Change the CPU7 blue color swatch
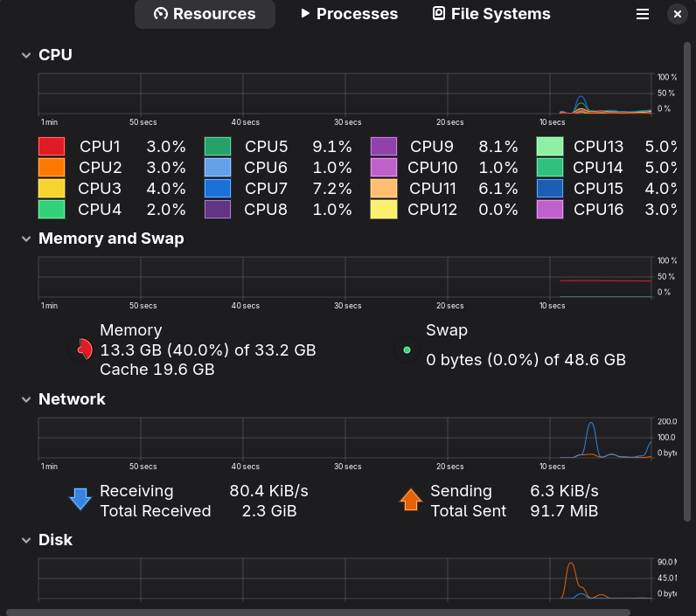Image resolution: width=696 pixels, height=616 pixels. click(x=218, y=188)
